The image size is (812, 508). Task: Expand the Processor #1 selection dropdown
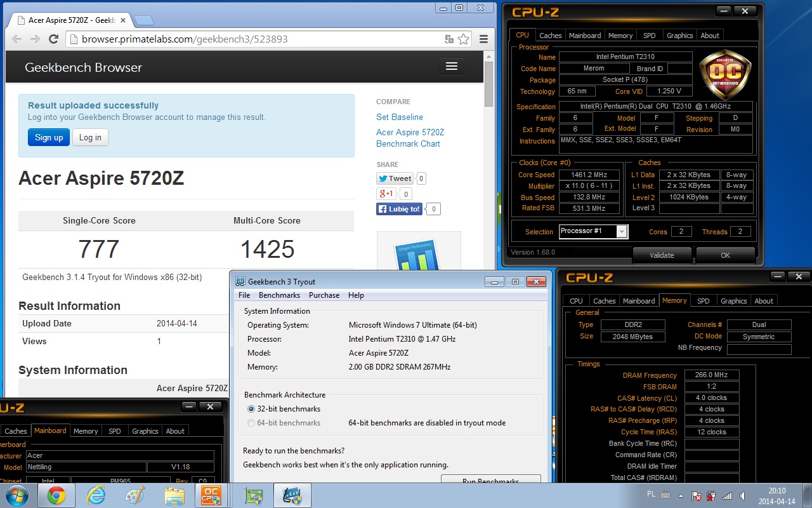[622, 231]
